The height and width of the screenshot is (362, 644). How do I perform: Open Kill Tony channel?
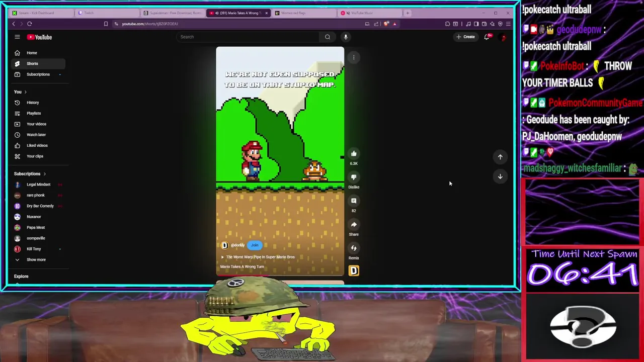pyautogui.click(x=38, y=249)
